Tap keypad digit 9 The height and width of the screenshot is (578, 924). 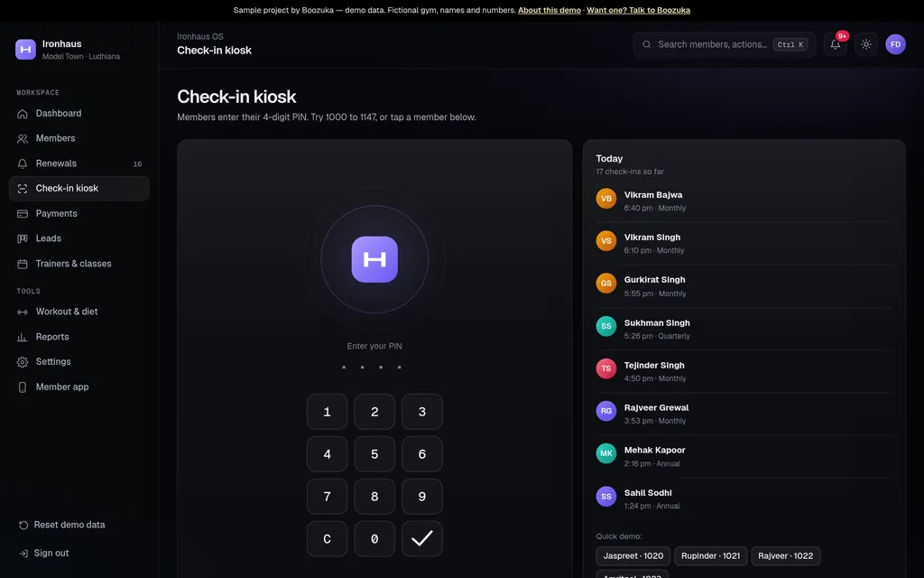422,497
